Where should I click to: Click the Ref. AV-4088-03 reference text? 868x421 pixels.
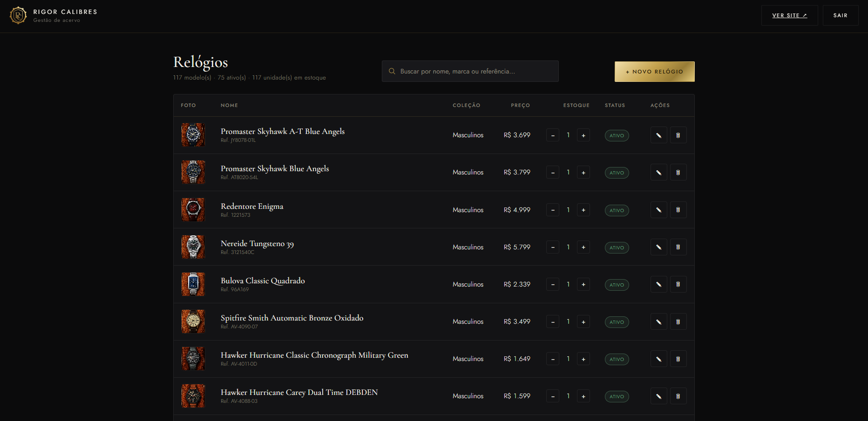(239, 401)
